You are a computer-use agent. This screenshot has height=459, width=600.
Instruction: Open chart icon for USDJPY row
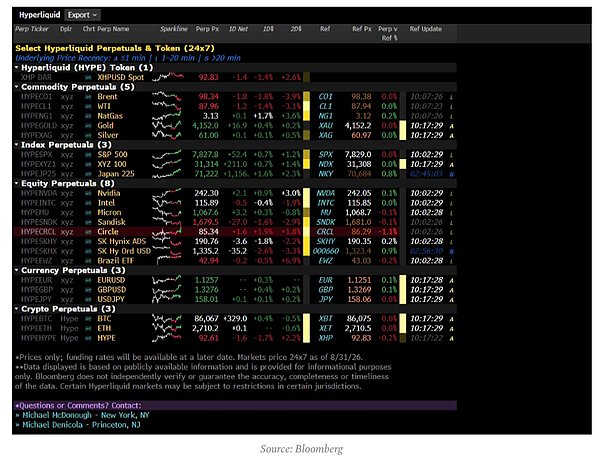click(88, 299)
